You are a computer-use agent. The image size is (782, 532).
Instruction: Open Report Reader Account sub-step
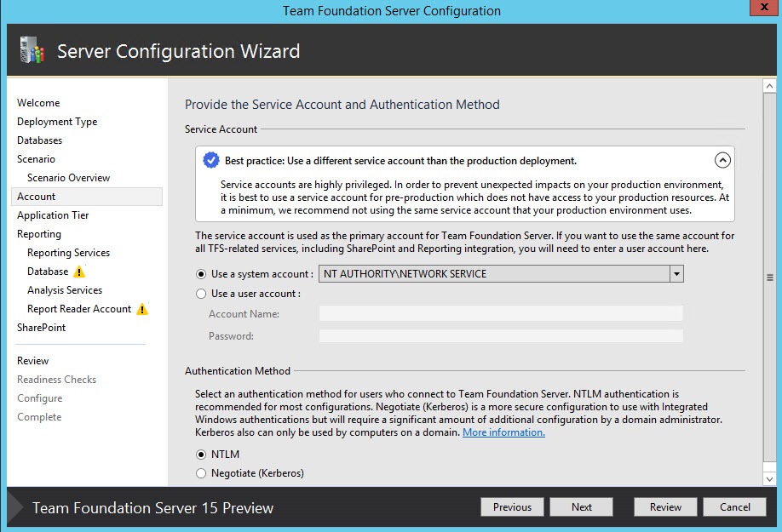click(x=79, y=309)
